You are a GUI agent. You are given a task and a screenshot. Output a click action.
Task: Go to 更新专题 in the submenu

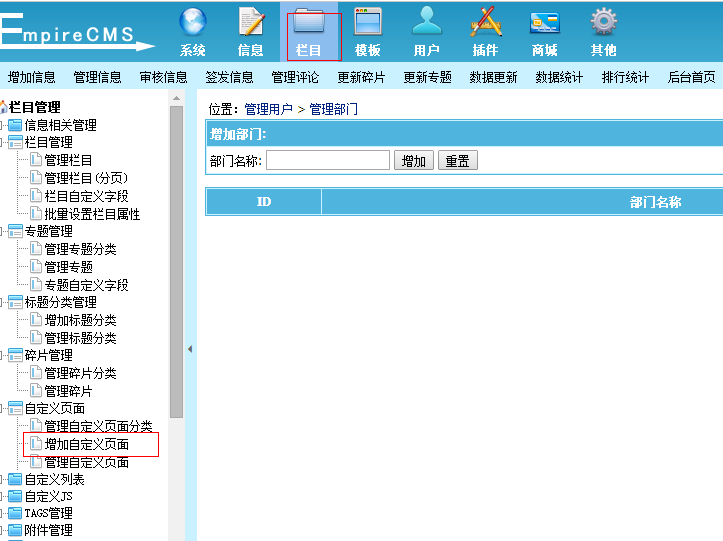427,77
